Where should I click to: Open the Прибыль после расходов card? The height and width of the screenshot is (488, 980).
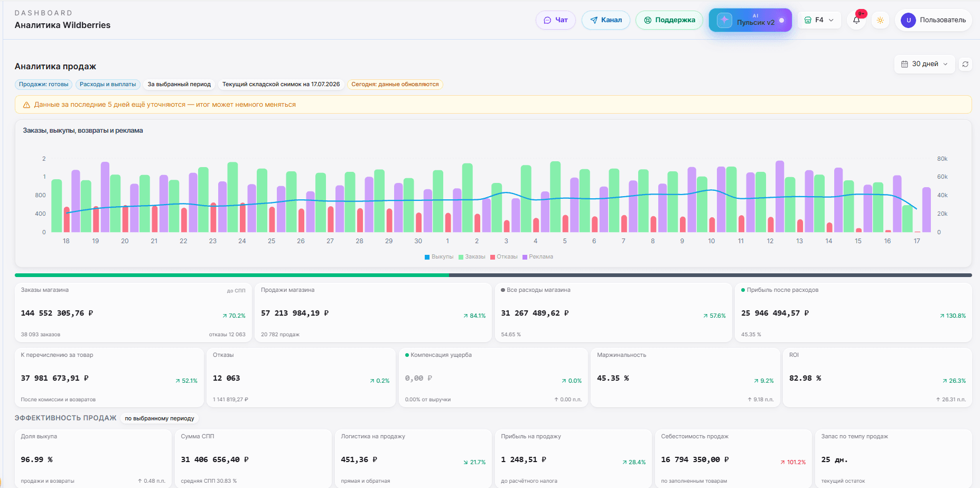[853, 312]
